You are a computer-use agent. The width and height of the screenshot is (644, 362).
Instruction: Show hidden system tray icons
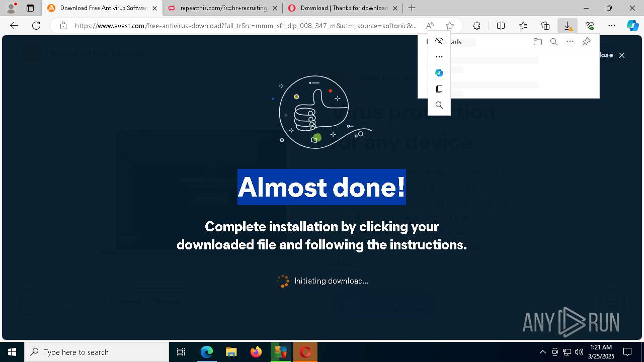[x=543, y=352]
